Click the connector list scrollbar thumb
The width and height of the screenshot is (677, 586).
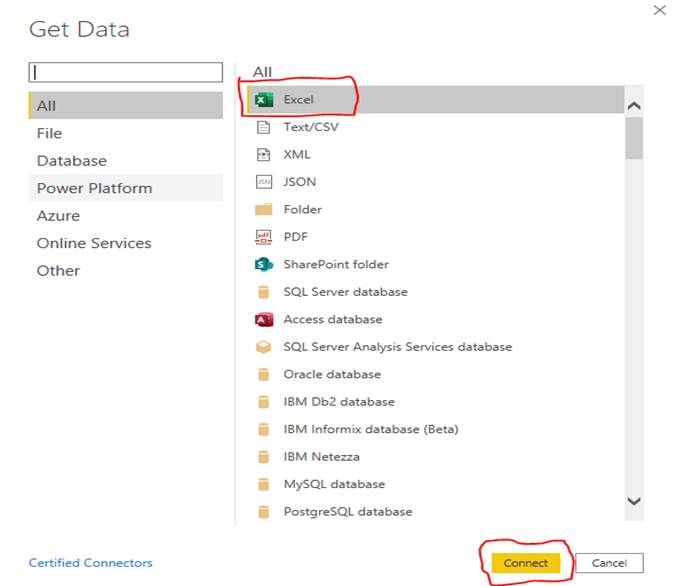coord(634,138)
